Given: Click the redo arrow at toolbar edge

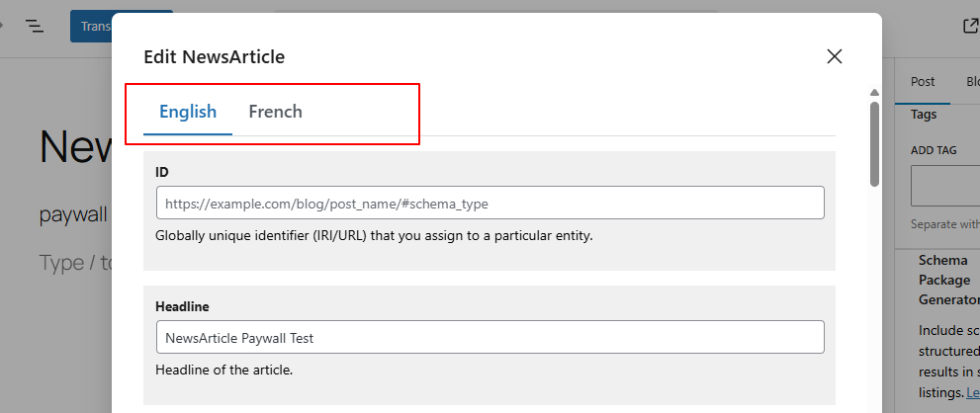Looking at the screenshot, I should pos(3,26).
